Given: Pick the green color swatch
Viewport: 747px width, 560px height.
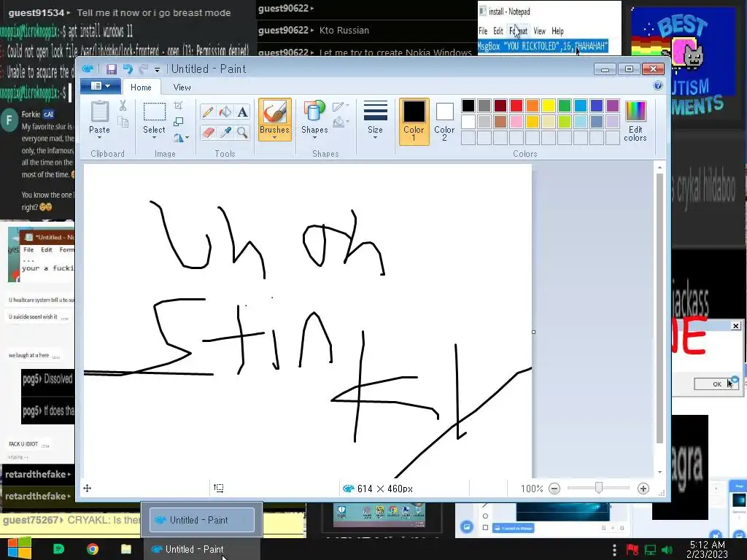Looking at the screenshot, I should pyautogui.click(x=565, y=106).
